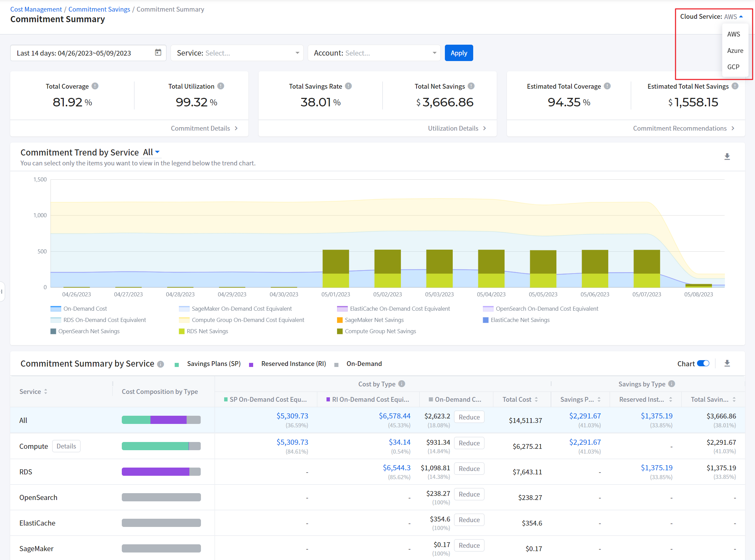This screenshot has width=755, height=560.
Task: Open the Service select dropdown
Action: [237, 53]
